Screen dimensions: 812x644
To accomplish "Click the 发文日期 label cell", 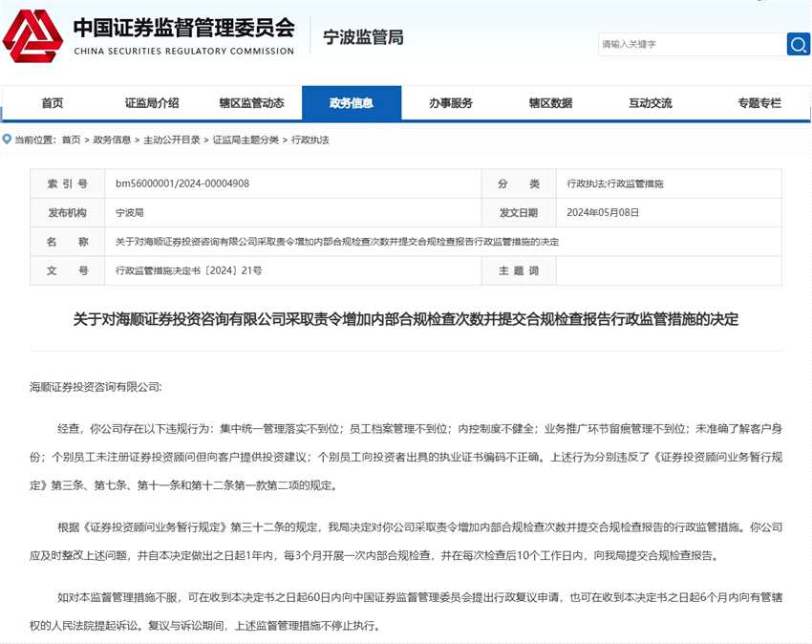I will pos(519,212).
